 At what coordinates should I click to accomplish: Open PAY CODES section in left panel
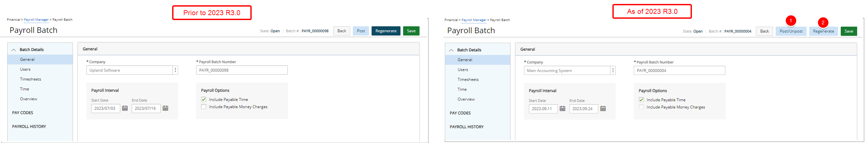click(x=23, y=113)
